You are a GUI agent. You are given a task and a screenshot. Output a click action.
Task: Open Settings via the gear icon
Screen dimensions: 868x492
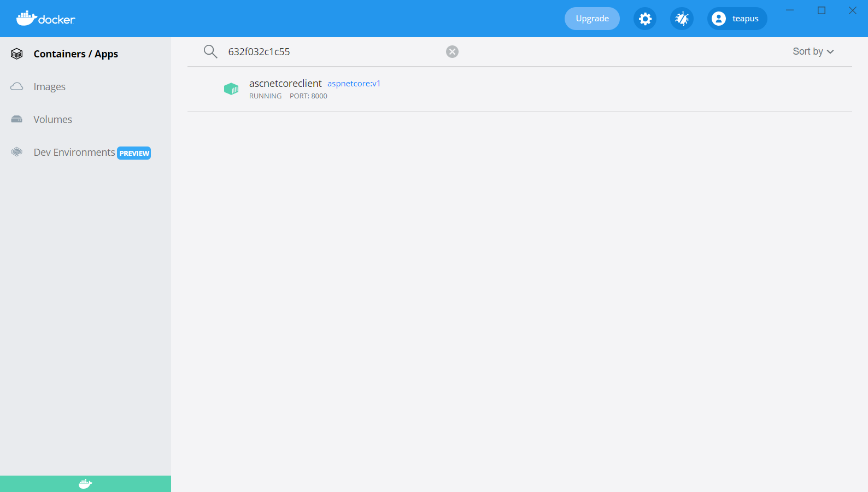click(645, 19)
